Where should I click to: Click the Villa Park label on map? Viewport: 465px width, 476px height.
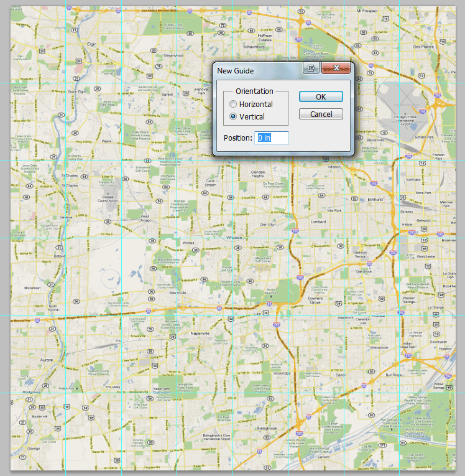[x=334, y=210]
